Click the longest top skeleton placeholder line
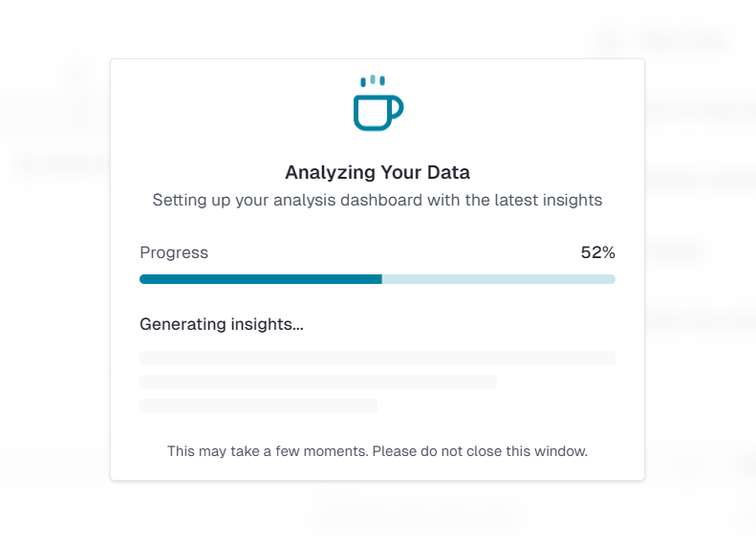This screenshot has width=756, height=543. tap(378, 358)
